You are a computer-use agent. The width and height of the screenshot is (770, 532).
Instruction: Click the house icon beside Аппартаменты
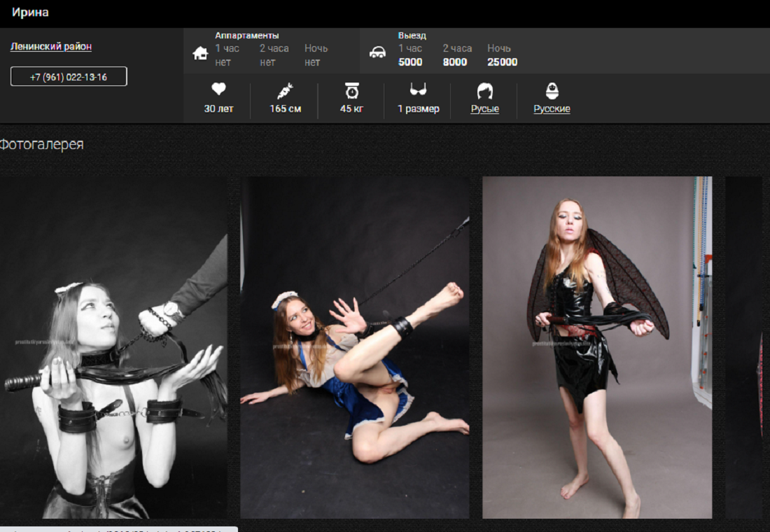pos(200,53)
